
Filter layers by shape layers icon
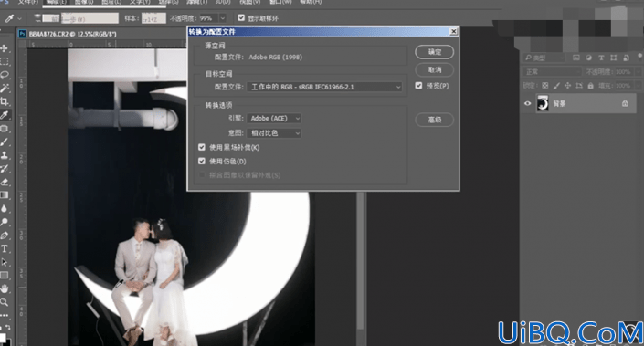(613, 58)
